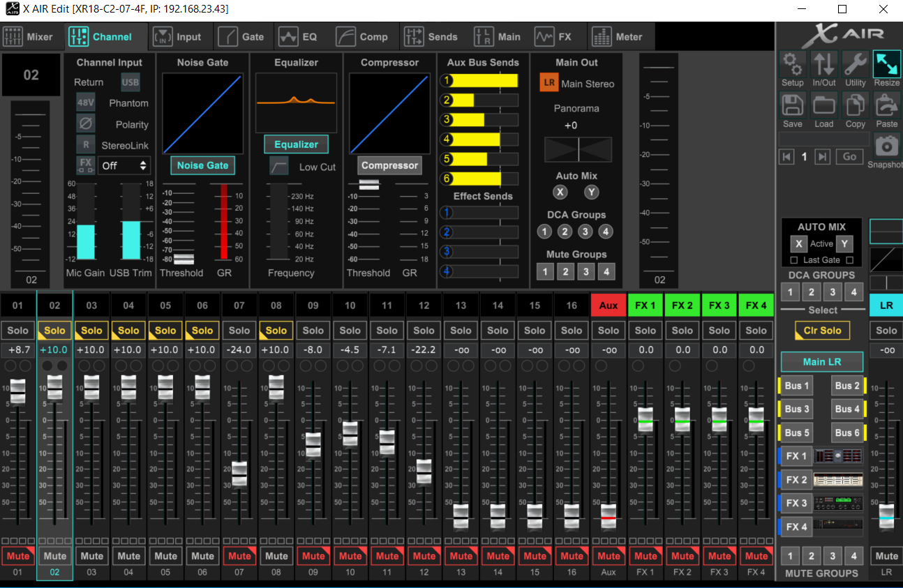Select the Bus 1 send layer button
The width and height of the screenshot is (903, 588).
click(x=797, y=386)
